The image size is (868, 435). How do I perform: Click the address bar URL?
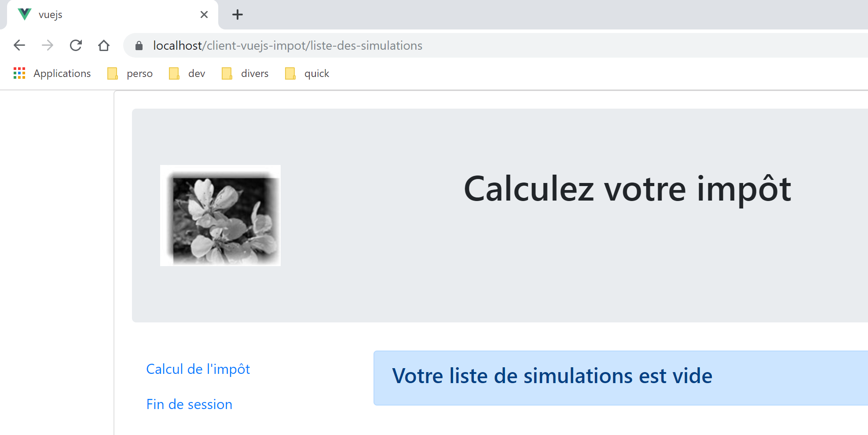[288, 46]
